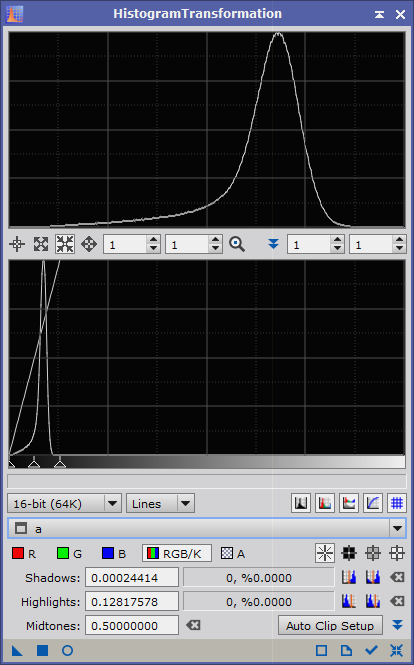Toggle the grid display icon
This screenshot has height=665, width=414.
pos(397,503)
